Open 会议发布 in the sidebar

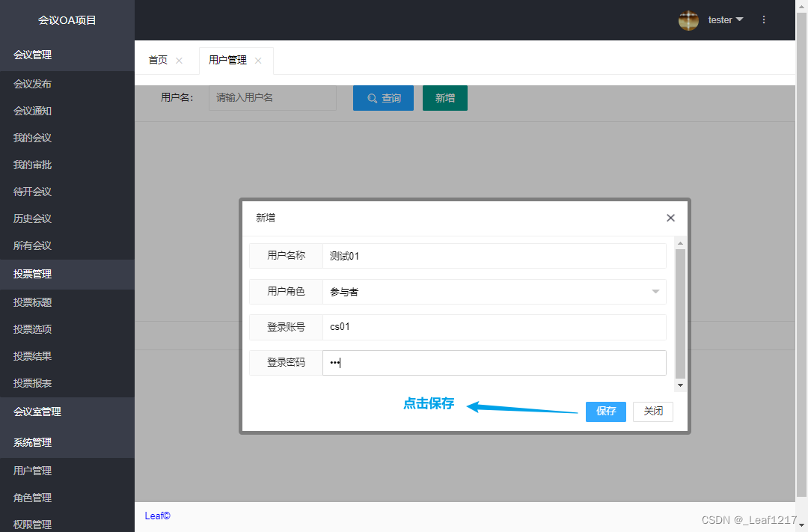coord(67,84)
